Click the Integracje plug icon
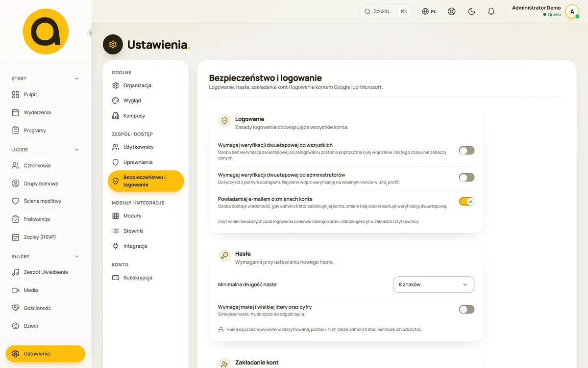The width and height of the screenshot is (588, 368). click(x=116, y=246)
